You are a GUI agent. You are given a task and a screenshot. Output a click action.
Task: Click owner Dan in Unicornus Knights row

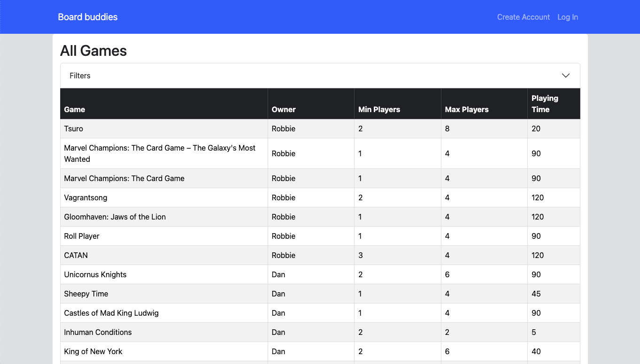pos(278,274)
